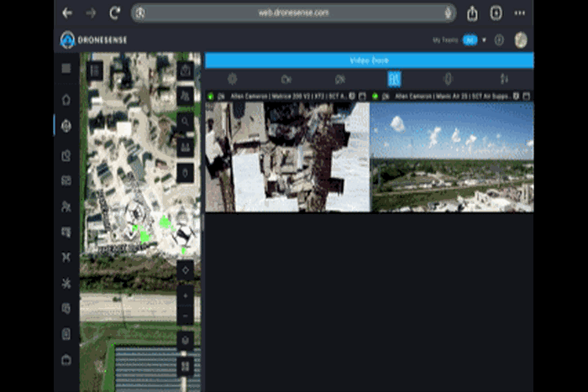Select the Matrice 200 V2 feed title
This screenshot has width=588, height=392.
click(287, 97)
